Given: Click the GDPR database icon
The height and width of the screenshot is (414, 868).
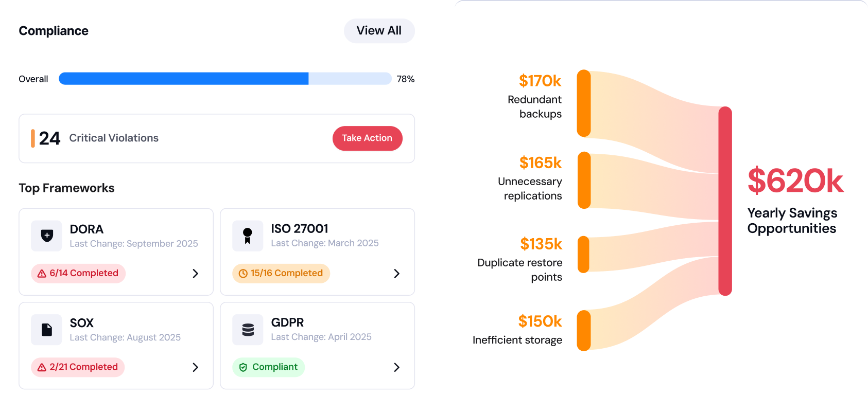Looking at the screenshot, I should click(248, 329).
